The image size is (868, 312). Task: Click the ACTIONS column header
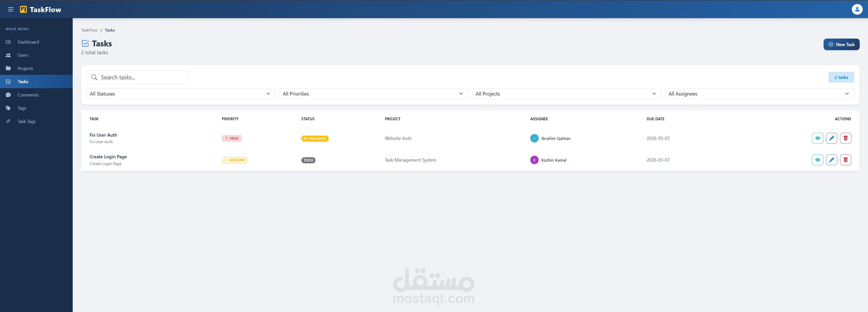point(843,119)
